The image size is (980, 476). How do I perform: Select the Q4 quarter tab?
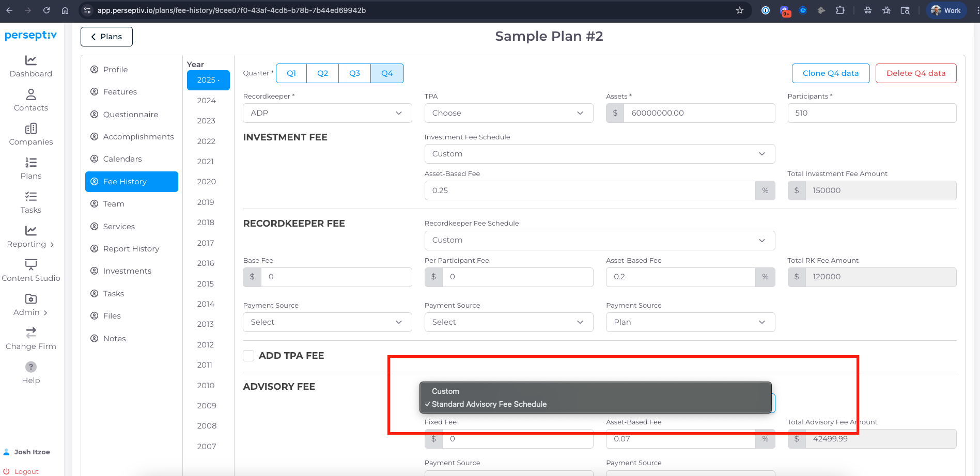tap(387, 73)
